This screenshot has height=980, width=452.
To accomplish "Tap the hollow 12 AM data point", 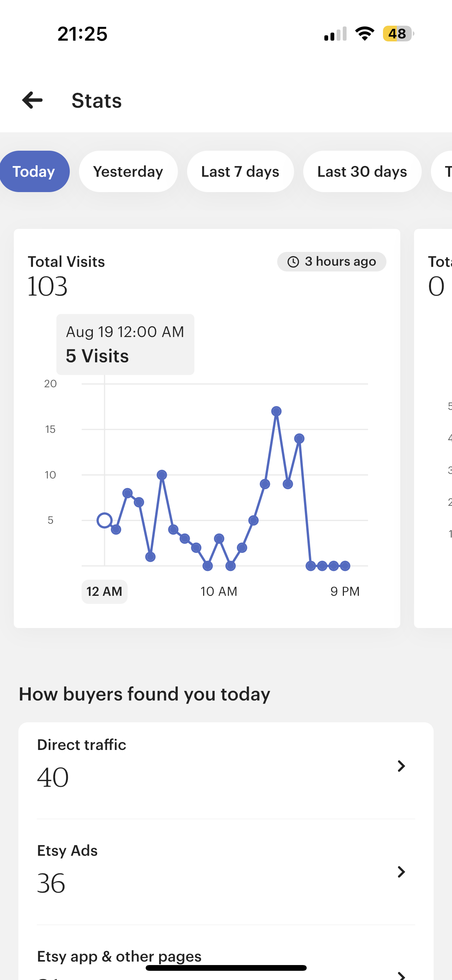I will coord(104,520).
